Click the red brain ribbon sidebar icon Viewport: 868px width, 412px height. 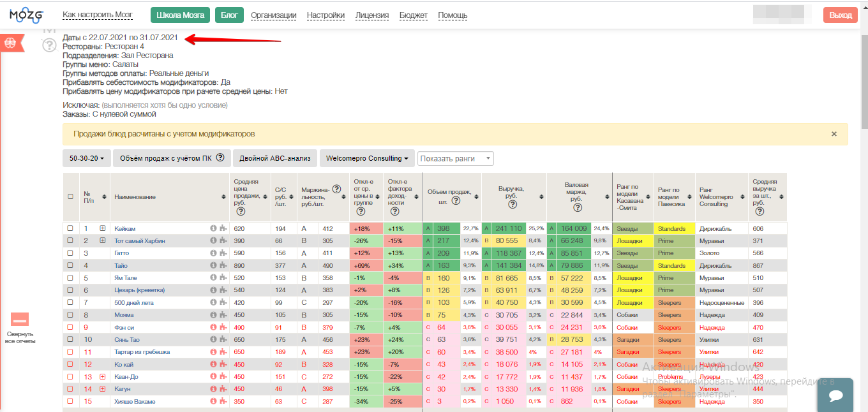[11, 43]
